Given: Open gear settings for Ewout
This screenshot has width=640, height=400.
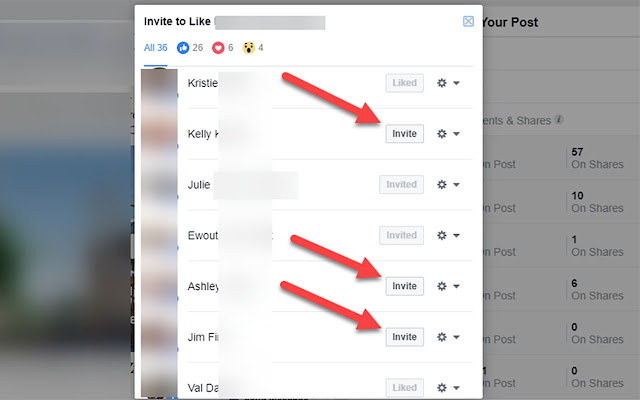Looking at the screenshot, I should tap(442, 235).
